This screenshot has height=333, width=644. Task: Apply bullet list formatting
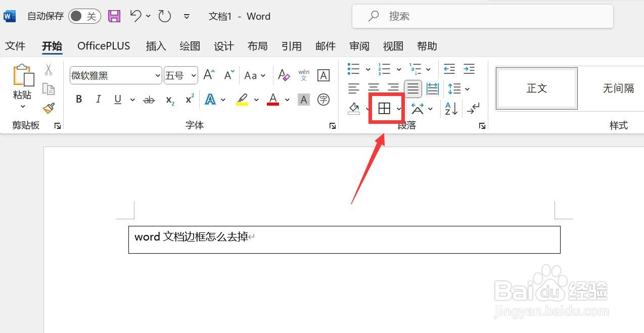[x=353, y=68]
